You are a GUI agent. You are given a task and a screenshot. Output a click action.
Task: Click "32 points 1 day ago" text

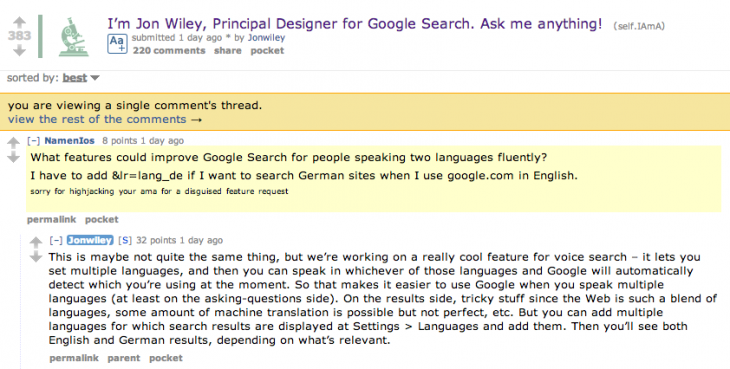point(179,240)
